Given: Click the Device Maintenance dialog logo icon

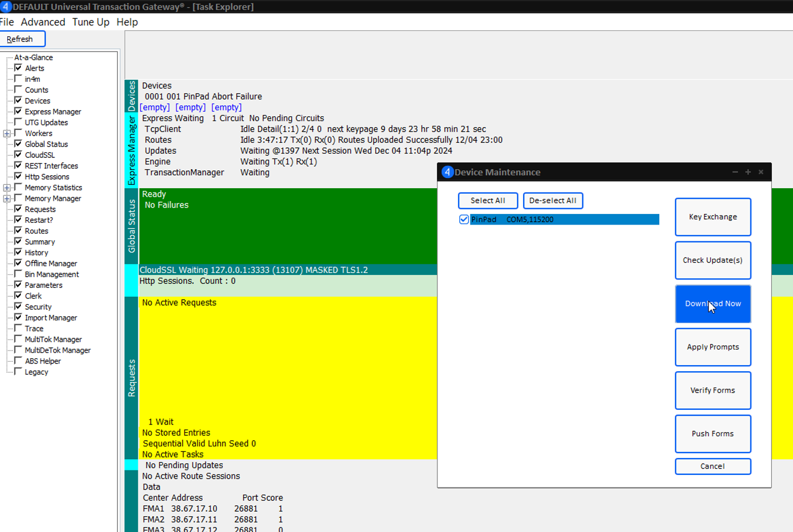Looking at the screenshot, I should [x=447, y=172].
